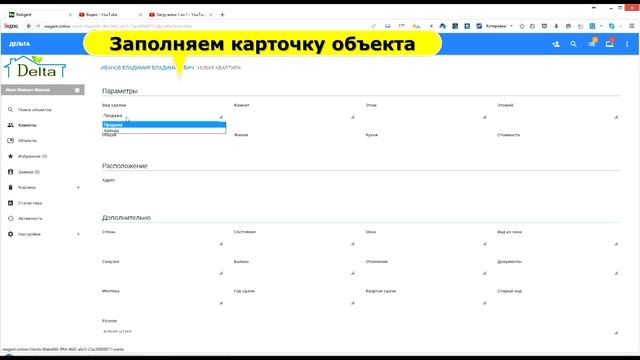
Task: Click the Адрес input field
Action: pos(360,191)
